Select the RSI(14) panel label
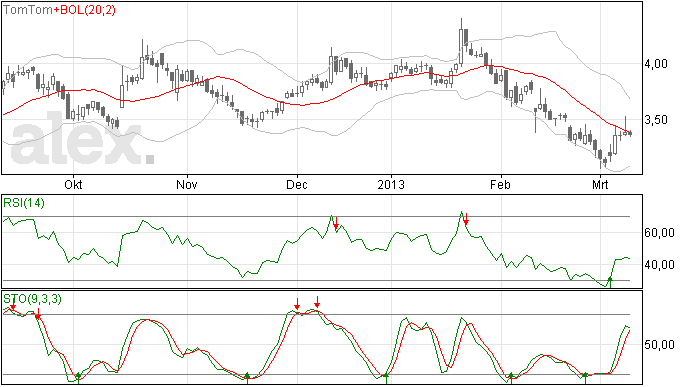 tap(24, 203)
